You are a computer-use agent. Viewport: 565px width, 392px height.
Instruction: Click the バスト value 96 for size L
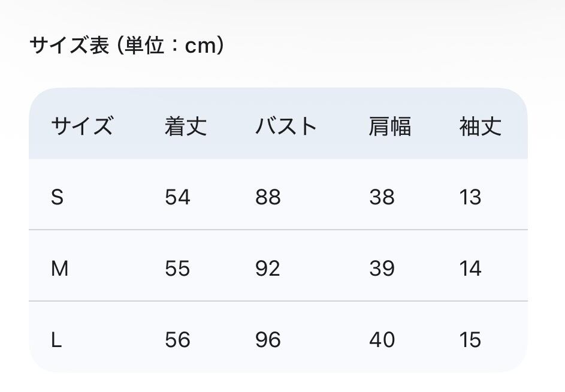click(x=268, y=340)
